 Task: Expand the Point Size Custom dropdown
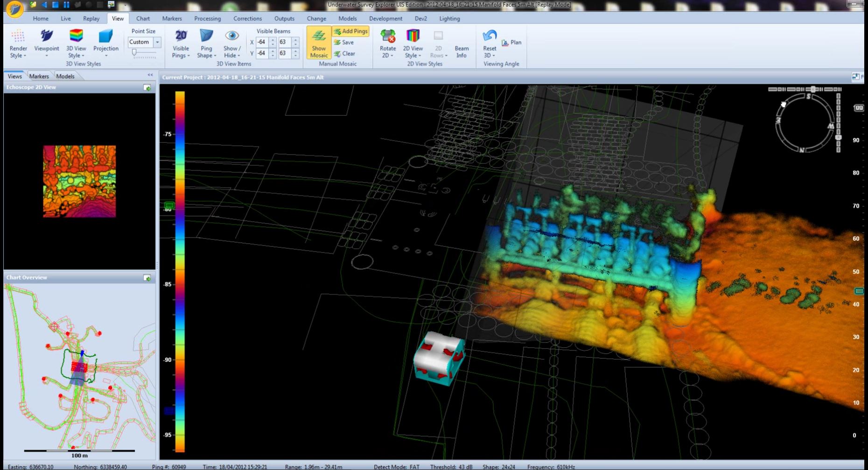(x=157, y=42)
